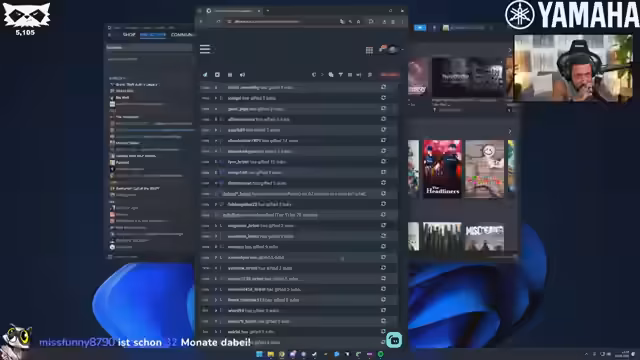Image resolution: width=640 pixels, height=360 pixels.
Task: Reload the page in the browser
Action: tap(218, 22)
